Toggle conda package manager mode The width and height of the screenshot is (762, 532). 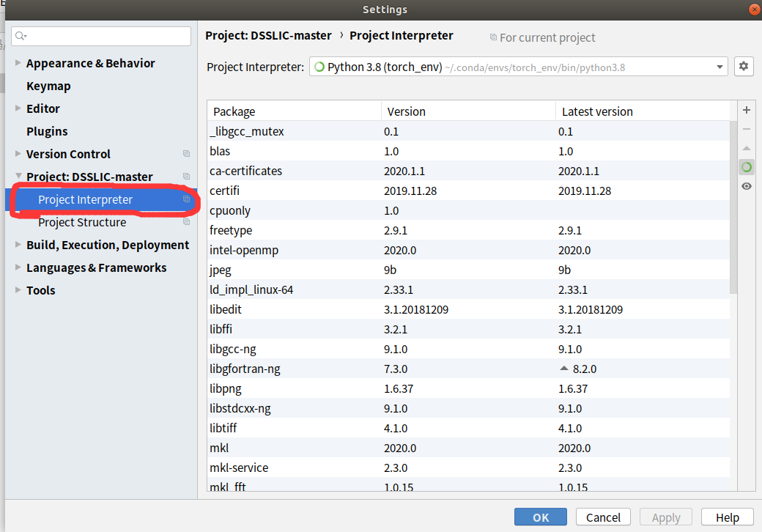746,166
